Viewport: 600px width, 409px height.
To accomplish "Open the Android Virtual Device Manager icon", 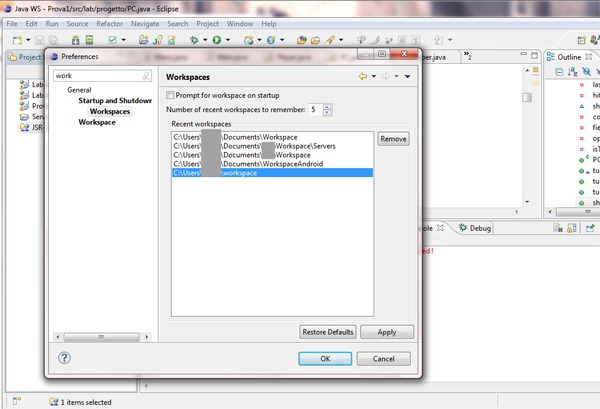I will tap(89, 40).
